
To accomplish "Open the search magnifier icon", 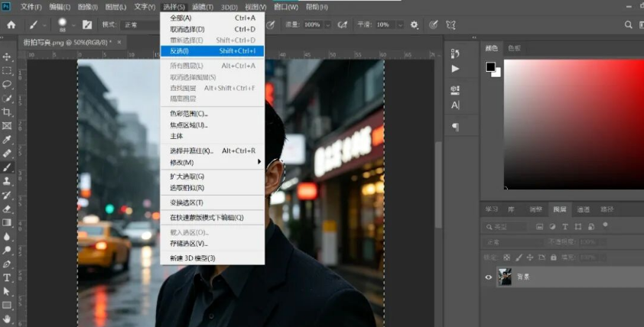I will tap(628, 24).
